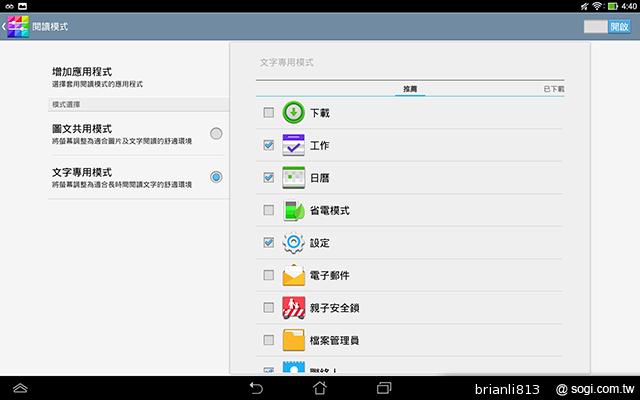Tap the 省電模式 label text
Viewport: 640px width, 400px height.
coord(329,211)
